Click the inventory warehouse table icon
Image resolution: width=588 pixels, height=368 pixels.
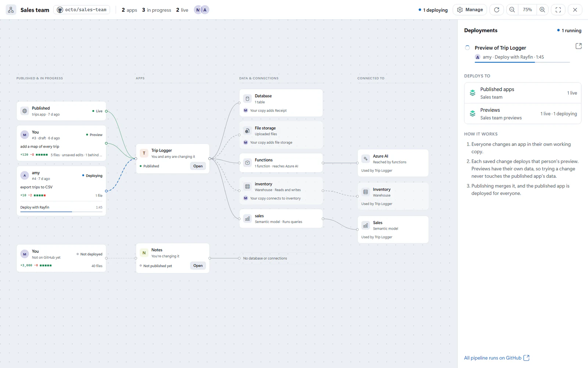coord(247,187)
